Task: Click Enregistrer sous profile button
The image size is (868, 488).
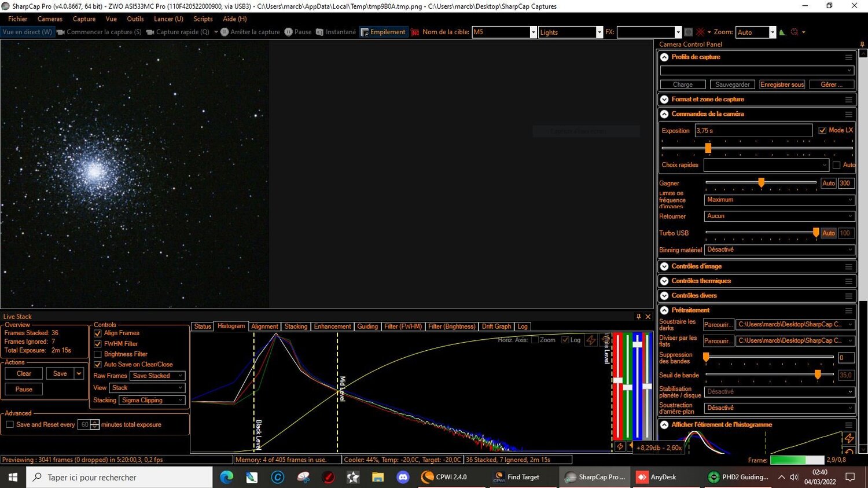Action: [x=782, y=85]
